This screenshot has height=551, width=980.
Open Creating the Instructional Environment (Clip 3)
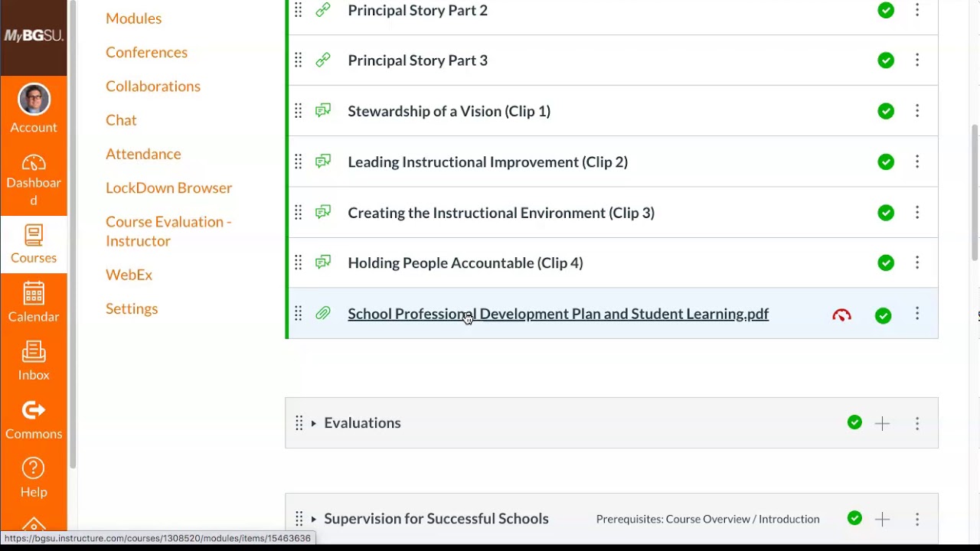click(501, 213)
